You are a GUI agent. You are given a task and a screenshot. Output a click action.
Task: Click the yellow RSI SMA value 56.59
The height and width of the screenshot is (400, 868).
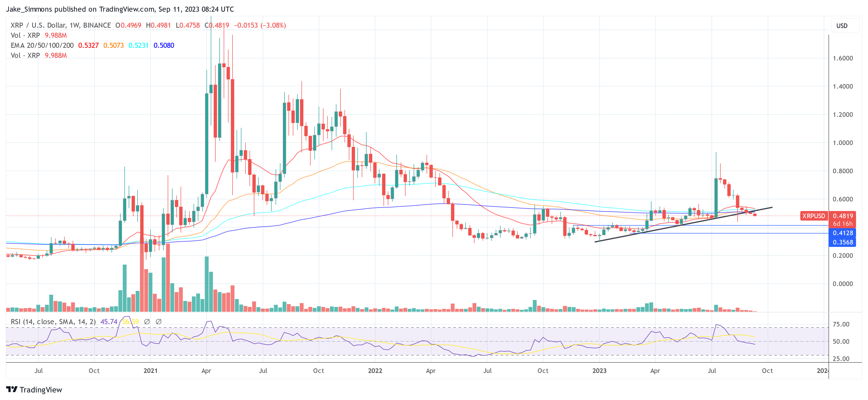(130, 322)
